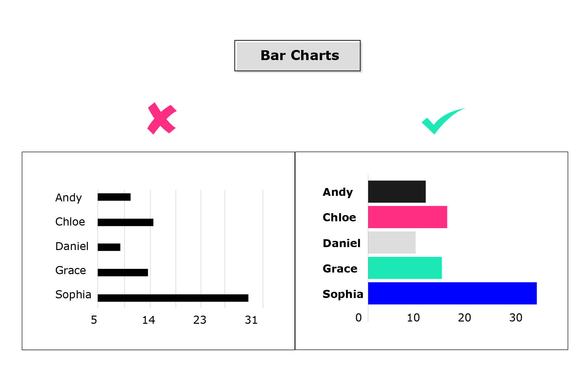Click the bold Andy label
The width and height of the screenshot is (588, 392).
[338, 192]
